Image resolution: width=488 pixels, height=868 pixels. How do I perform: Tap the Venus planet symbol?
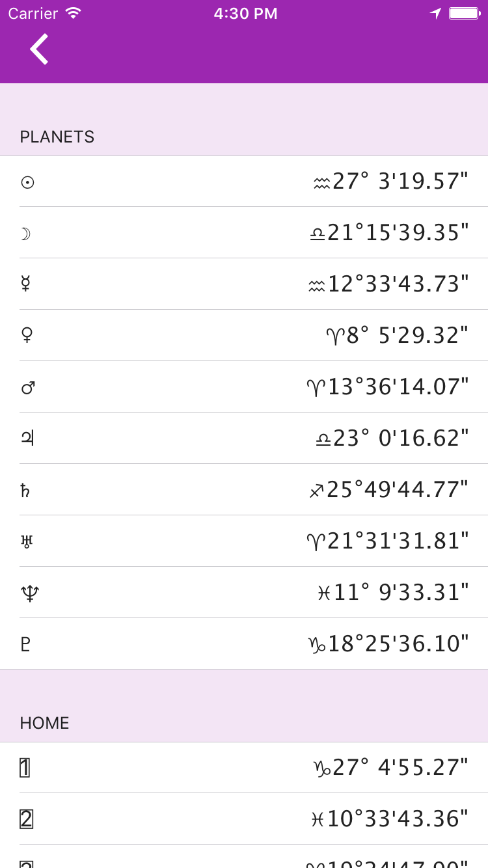[x=27, y=336]
